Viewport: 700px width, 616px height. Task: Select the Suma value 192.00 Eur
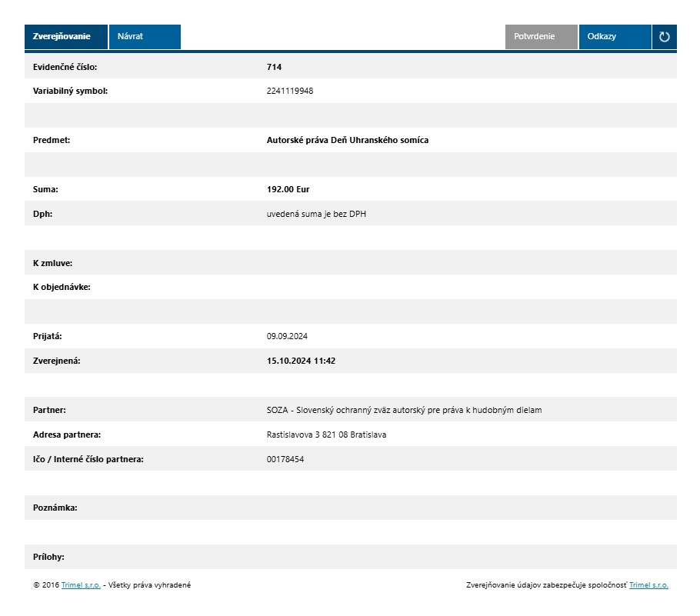coord(288,189)
